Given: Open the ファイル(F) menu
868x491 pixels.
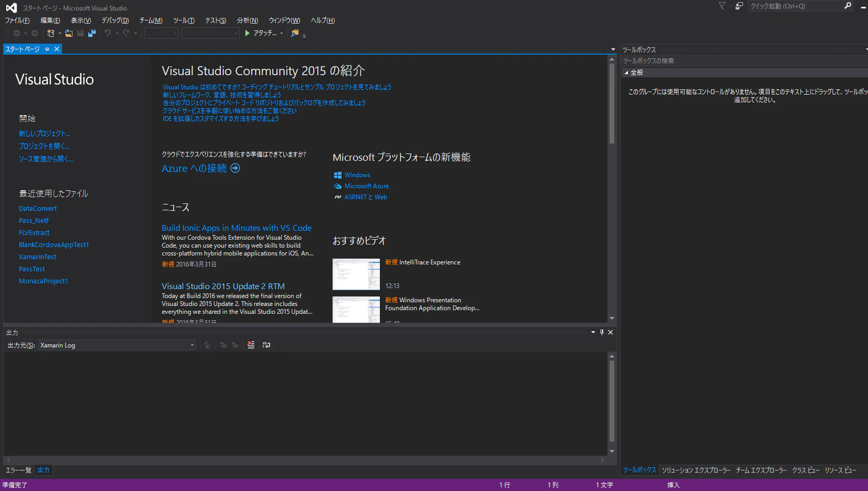Looking at the screenshot, I should 17,21.
